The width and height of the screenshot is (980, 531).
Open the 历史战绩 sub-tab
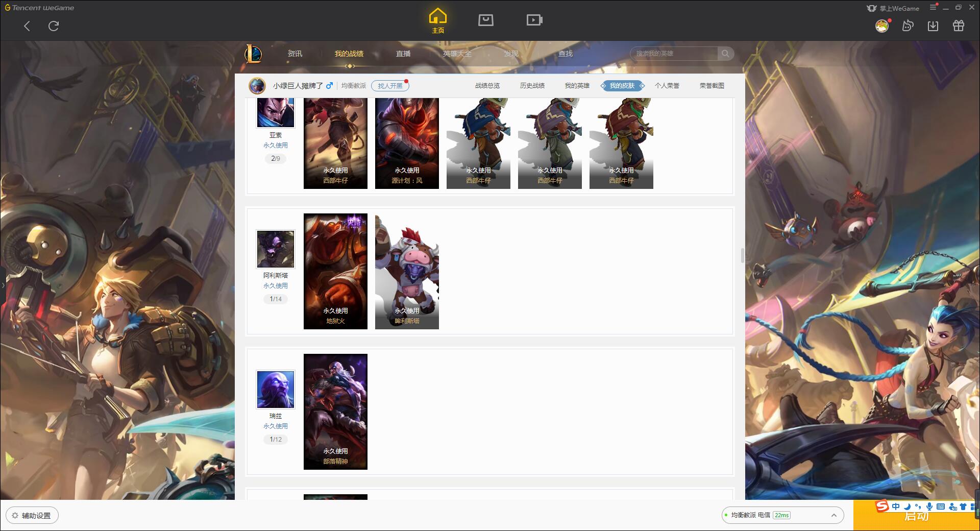[x=532, y=86]
